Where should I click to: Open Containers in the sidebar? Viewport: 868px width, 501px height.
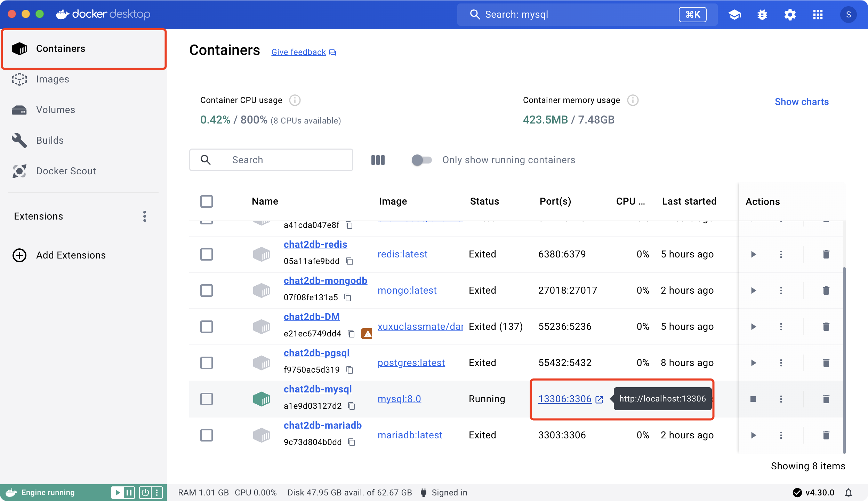(x=84, y=49)
